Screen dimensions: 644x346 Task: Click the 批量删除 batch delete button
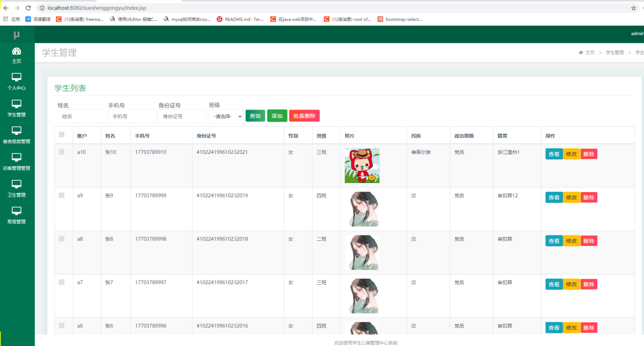pos(304,116)
